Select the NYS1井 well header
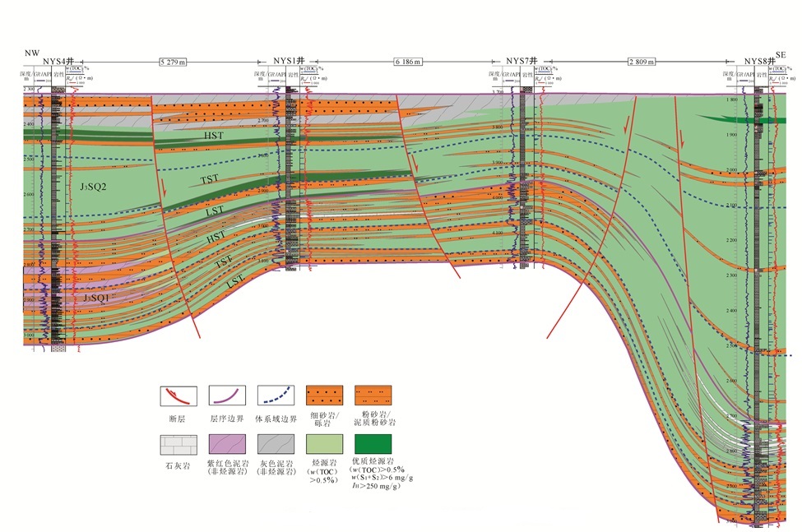Screen dimensions: 802x532 [290, 61]
